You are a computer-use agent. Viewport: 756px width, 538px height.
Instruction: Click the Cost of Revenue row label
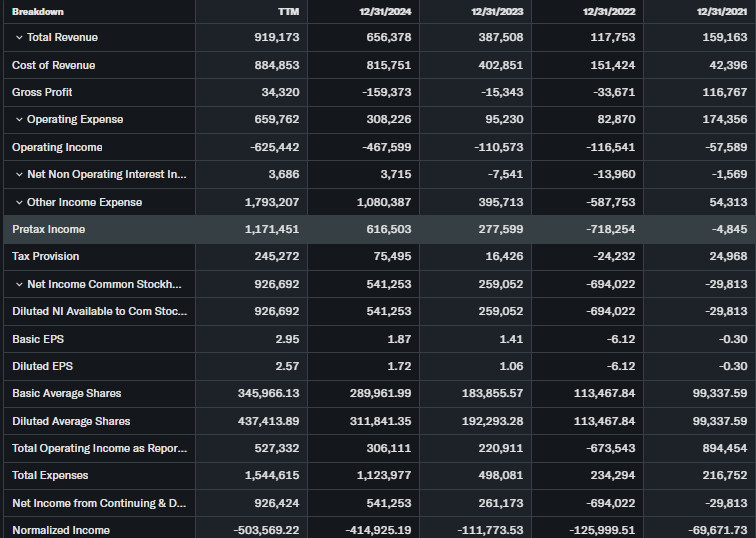pos(53,65)
